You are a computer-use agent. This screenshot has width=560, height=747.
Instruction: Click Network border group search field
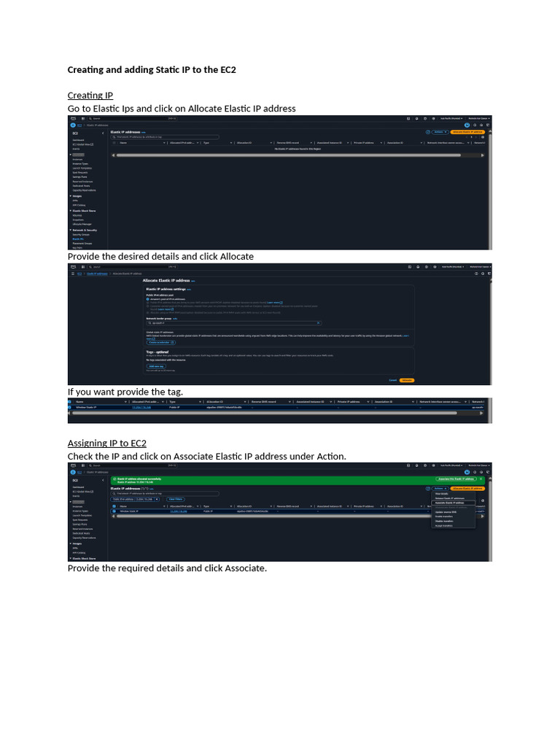[x=234, y=323]
